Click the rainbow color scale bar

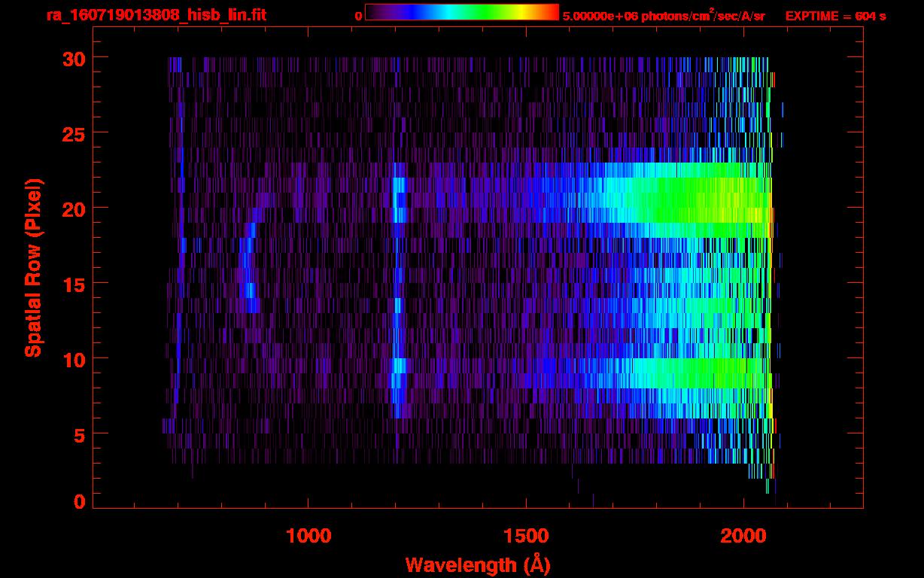461,12
